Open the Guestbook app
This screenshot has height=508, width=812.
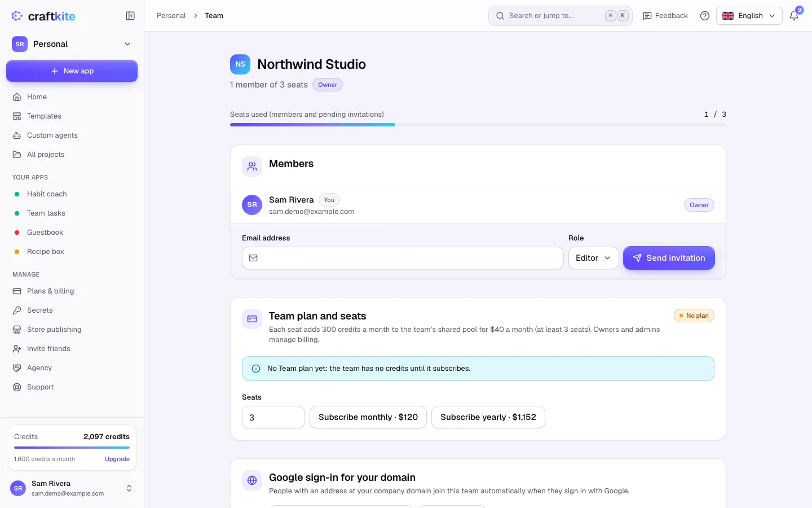click(72, 233)
